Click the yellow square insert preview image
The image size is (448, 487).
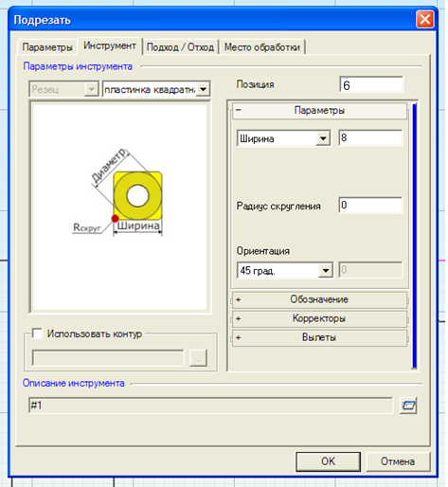[x=137, y=195]
